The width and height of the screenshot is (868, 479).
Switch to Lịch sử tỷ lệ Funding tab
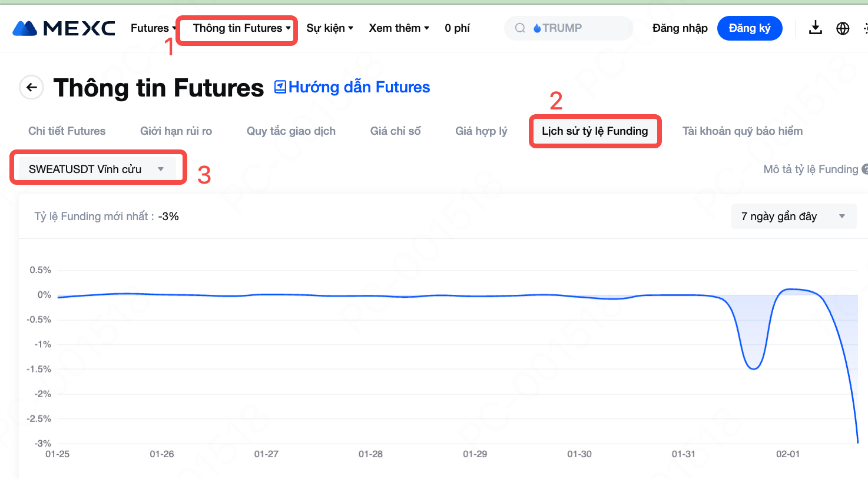(595, 131)
